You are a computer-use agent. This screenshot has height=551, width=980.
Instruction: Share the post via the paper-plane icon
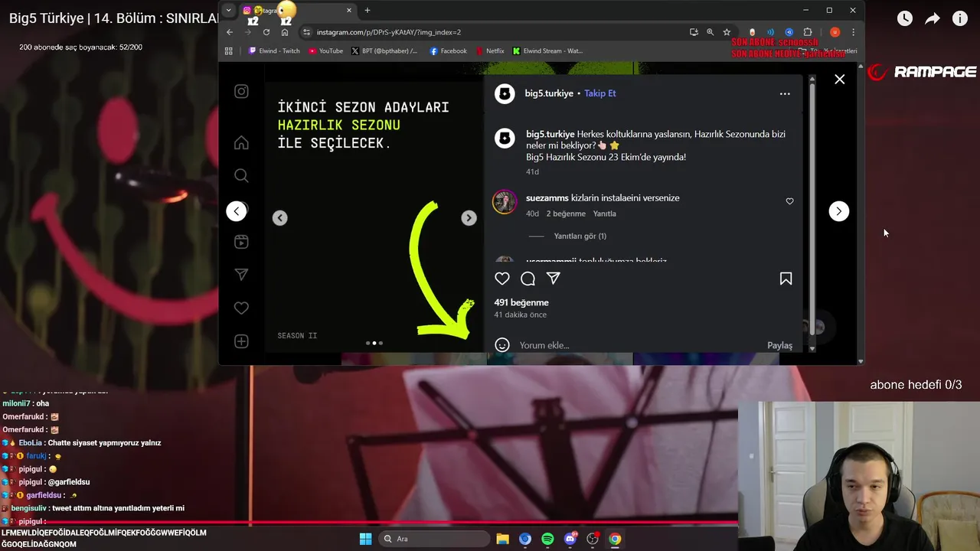click(x=554, y=279)
